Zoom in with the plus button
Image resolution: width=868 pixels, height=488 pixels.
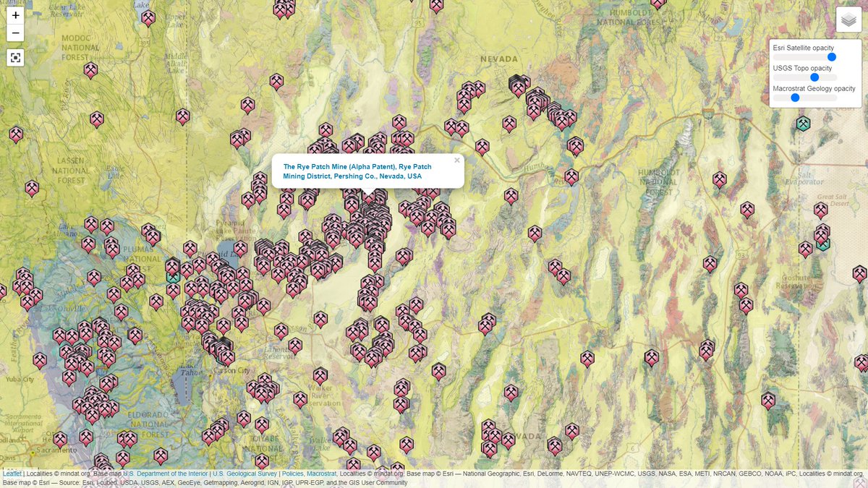15,14
